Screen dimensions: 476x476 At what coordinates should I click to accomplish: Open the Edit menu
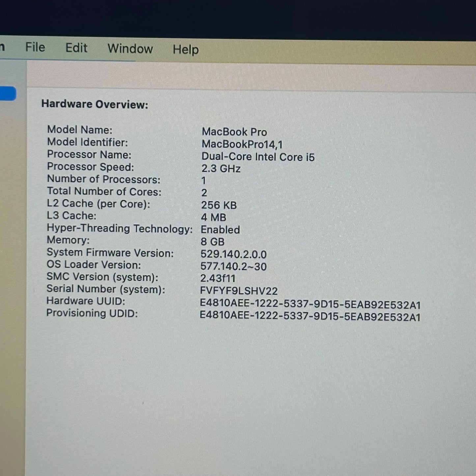[x=76, y=48]
